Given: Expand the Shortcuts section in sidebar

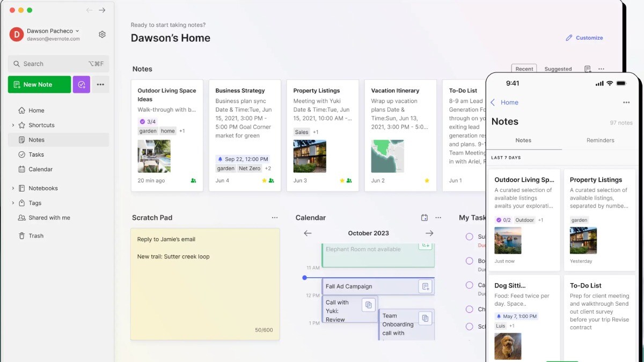Looking at the screenshot, I should pyautogui.click(x=13, y=125).
